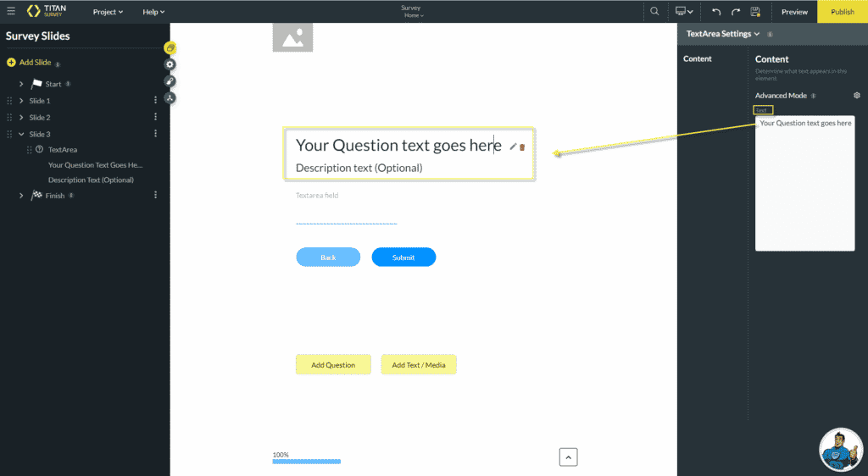Click the trash delete icon beside question

(522, 147)
